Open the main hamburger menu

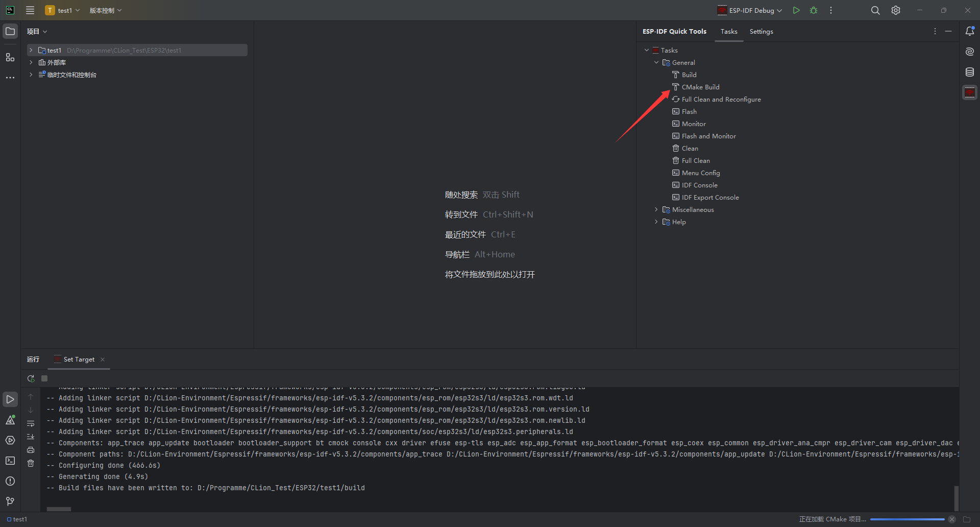(x=30, y=10)
